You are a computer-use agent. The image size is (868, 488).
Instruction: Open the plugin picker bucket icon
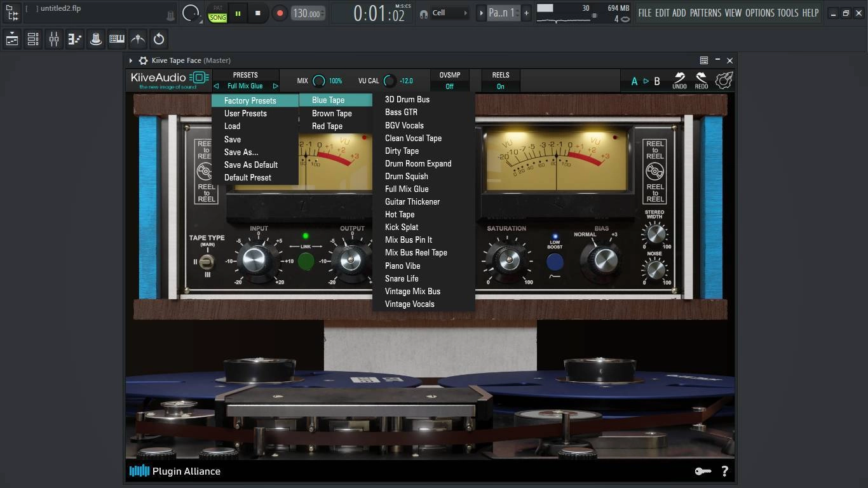tap(96, 39)
